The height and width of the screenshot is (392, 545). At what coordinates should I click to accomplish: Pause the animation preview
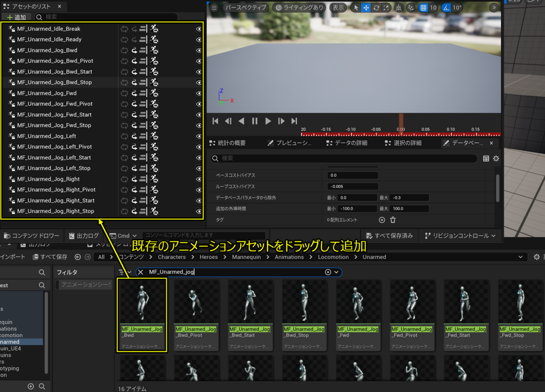click(254, 121)
